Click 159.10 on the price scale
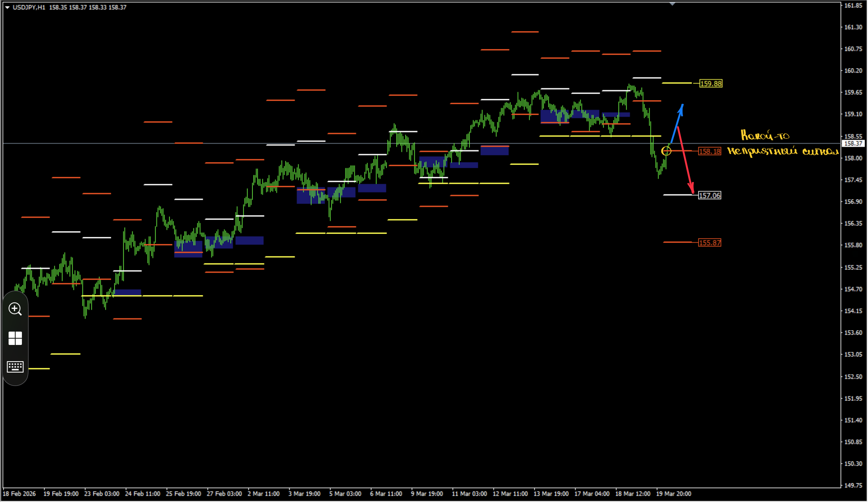 tap(853, 114)
